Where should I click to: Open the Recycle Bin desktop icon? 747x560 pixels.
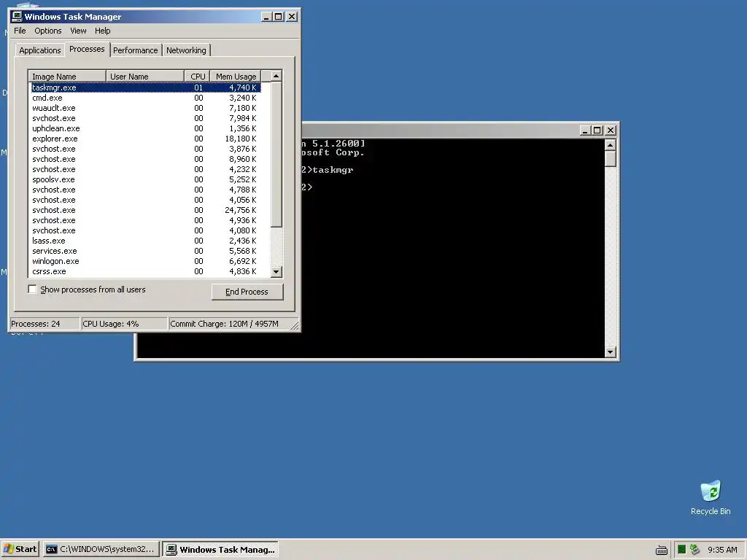click(711, 497)
